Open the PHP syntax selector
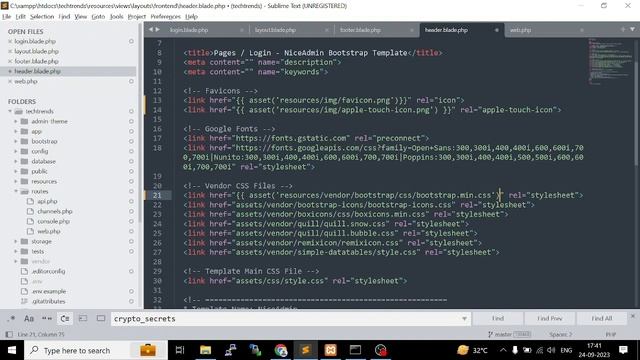The height and width of the screenshot is (360, 640). [x=611, y=334]
